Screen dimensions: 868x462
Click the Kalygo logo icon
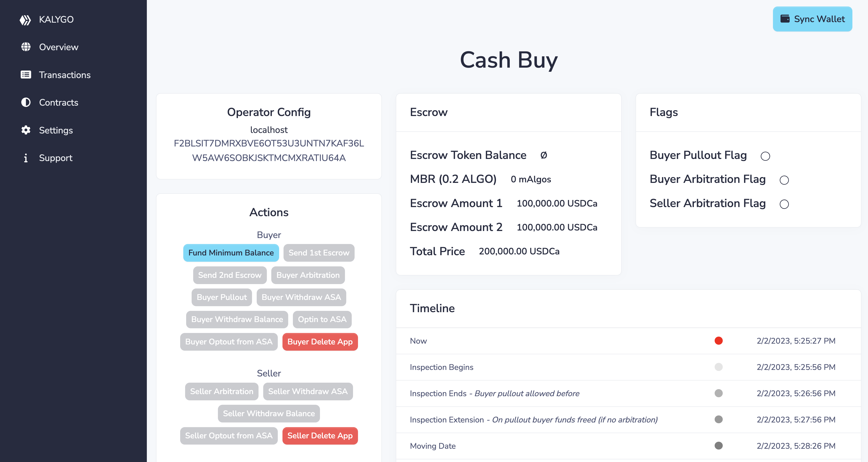(x=25, y=20)
